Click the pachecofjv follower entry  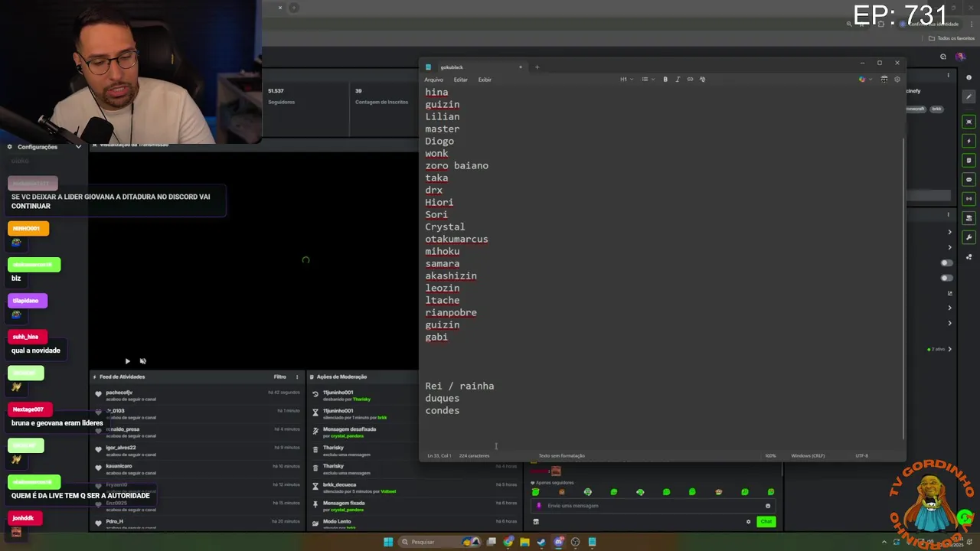point(197,395)
